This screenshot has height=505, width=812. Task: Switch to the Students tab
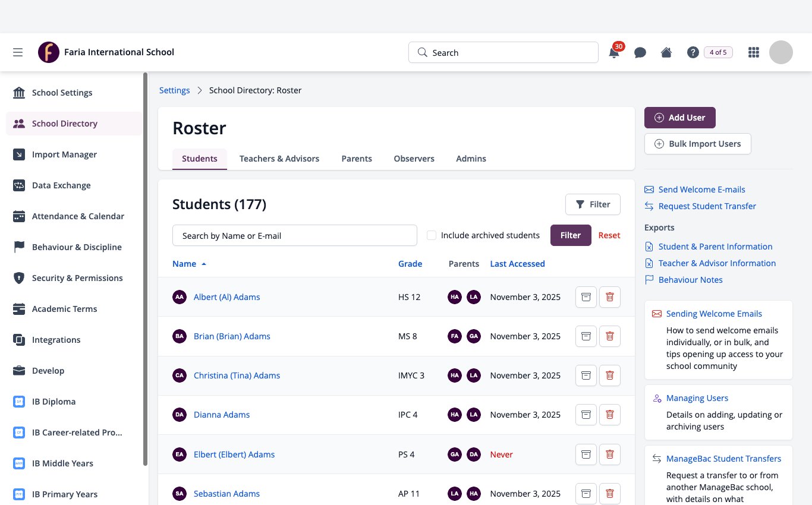coord(200,159)
